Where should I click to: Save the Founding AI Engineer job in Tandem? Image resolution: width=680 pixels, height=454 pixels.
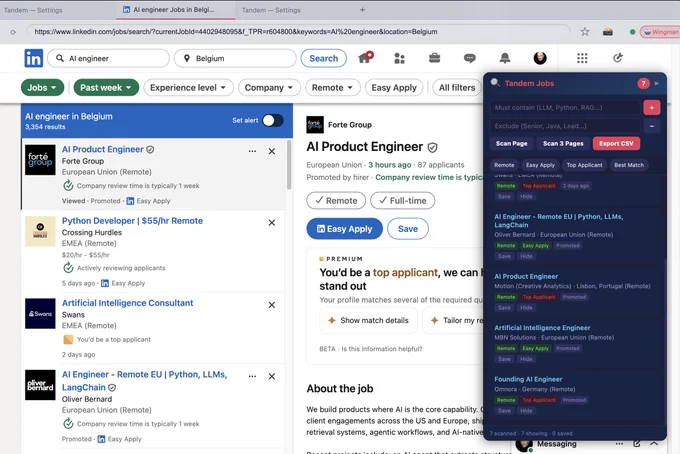[x=504, y=411]
